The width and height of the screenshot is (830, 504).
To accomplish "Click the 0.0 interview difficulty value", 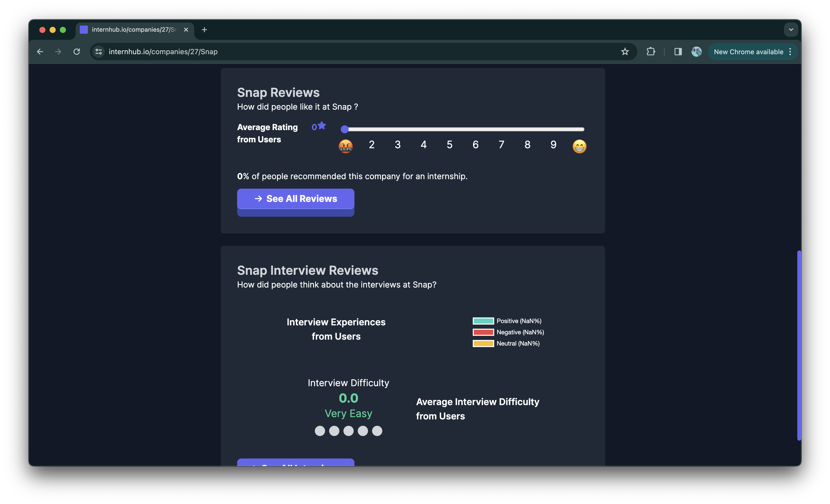I will 348,398.
